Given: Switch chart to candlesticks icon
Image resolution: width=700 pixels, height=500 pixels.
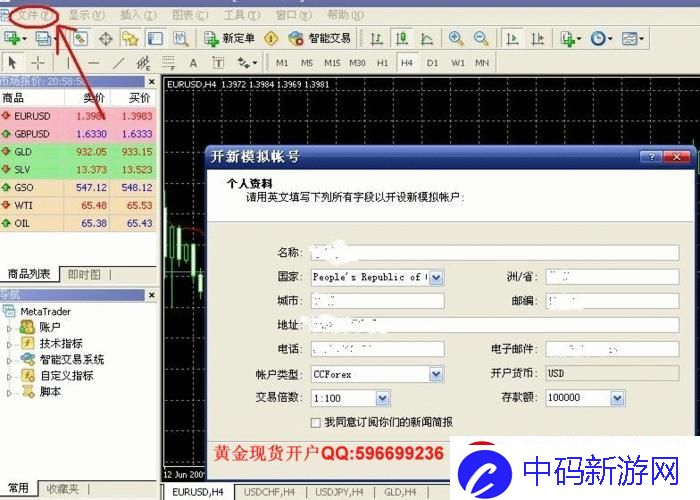Looking at the screenshot, I should [402, 39].
